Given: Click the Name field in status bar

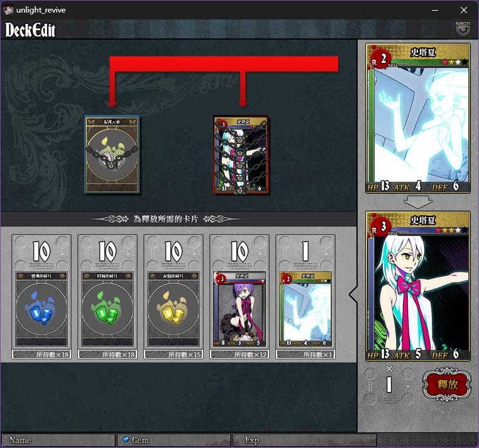Looking at the screenshot, I should click(58, 440).
